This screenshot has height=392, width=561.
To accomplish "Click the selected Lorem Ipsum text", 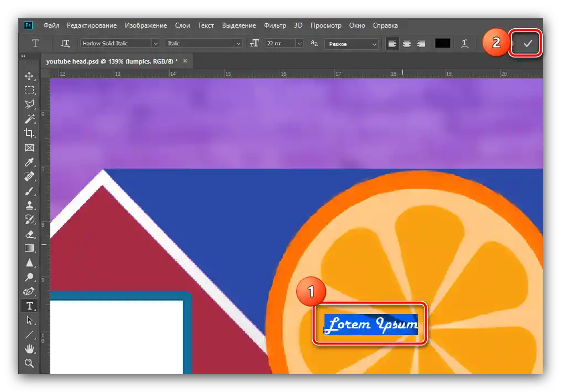I will [371, 325].
